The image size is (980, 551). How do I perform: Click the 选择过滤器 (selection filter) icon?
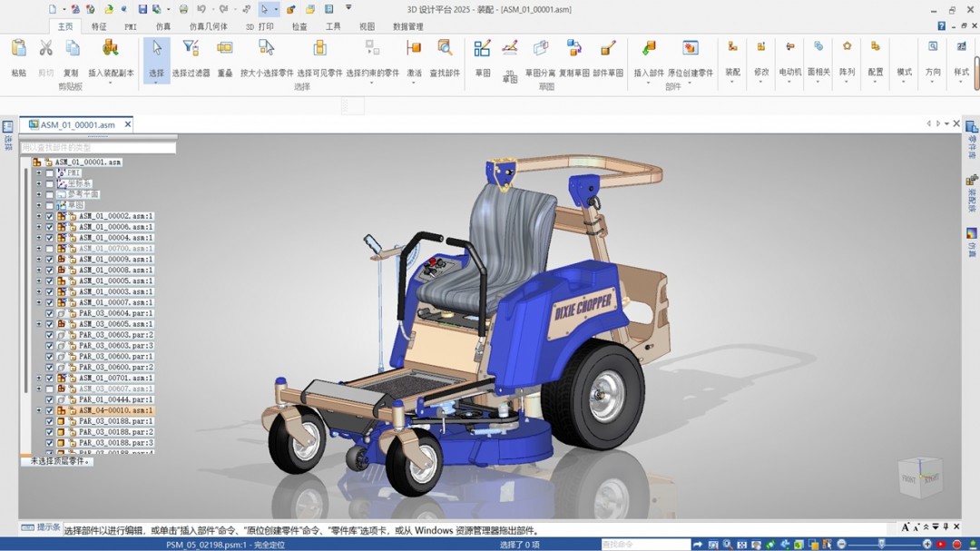[191, 49]
